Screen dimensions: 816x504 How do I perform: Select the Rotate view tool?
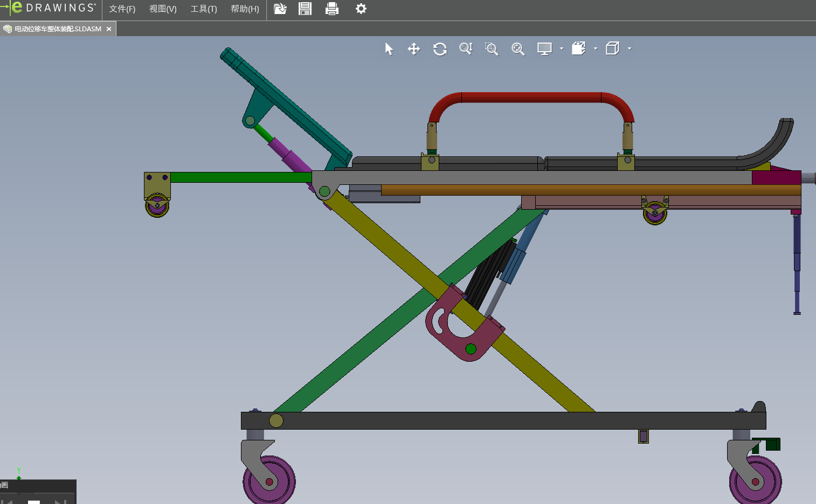440,49
